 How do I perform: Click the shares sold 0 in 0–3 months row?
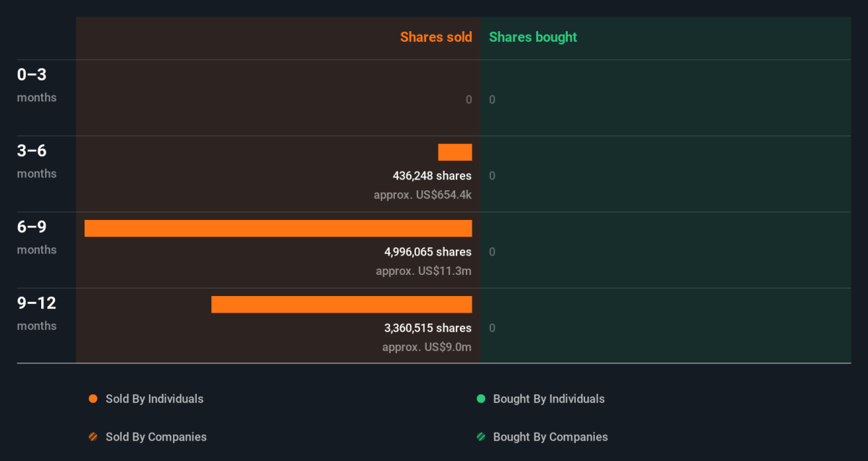point(469,100)
